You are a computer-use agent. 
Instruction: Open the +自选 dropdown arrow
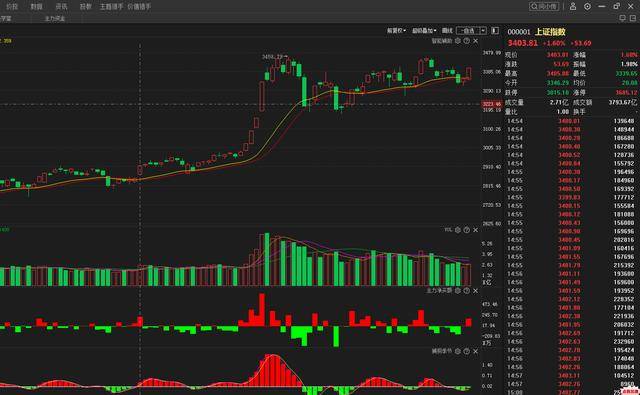click(x=483, y=31)
